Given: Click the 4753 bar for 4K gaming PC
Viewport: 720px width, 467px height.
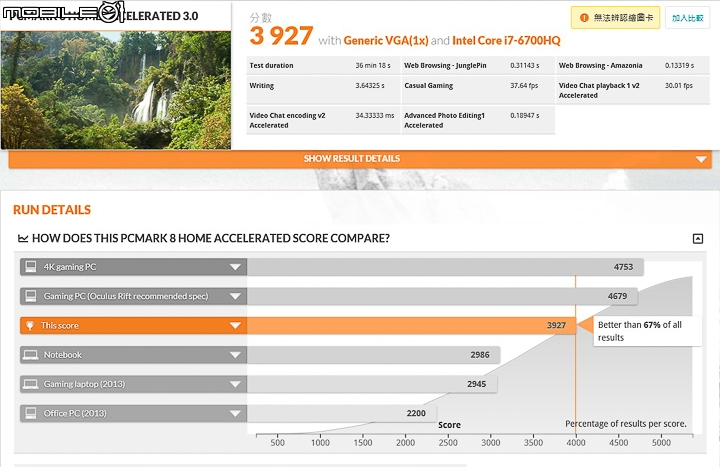Looking at the screenshot, I should tap(445, 267).
